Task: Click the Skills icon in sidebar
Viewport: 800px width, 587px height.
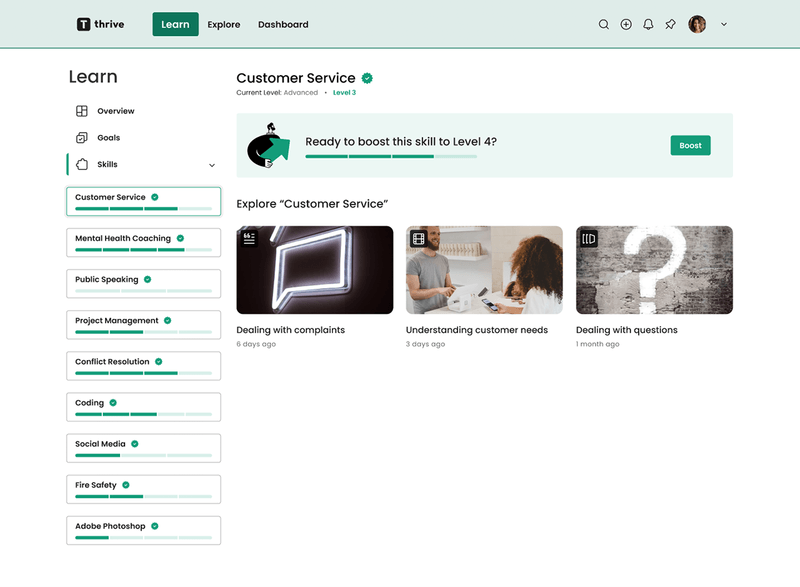Action: tap(82, 164)
